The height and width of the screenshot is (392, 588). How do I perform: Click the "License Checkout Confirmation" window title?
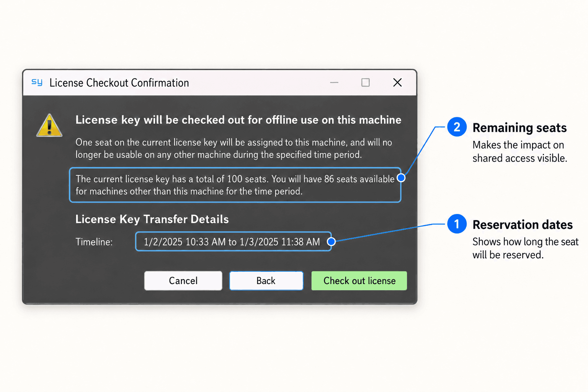(x=119, y=83)
